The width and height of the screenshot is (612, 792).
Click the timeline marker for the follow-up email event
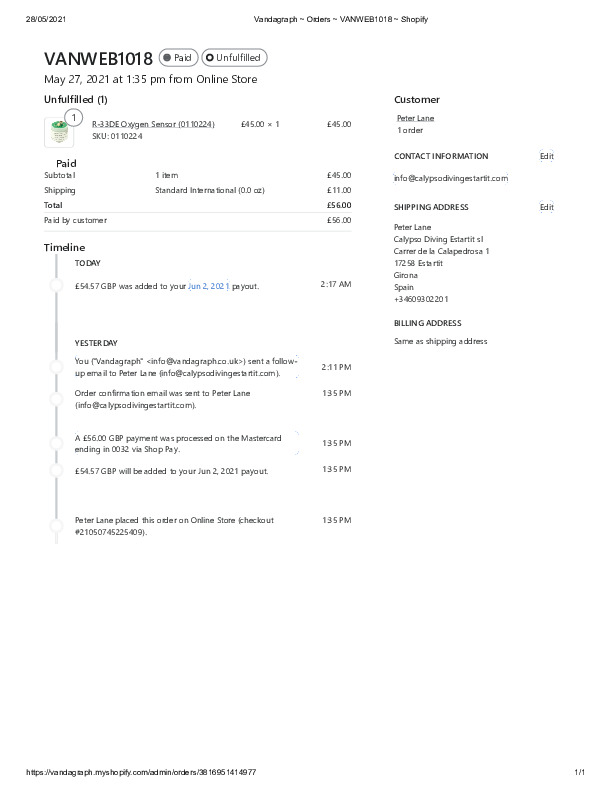[56, 366]
